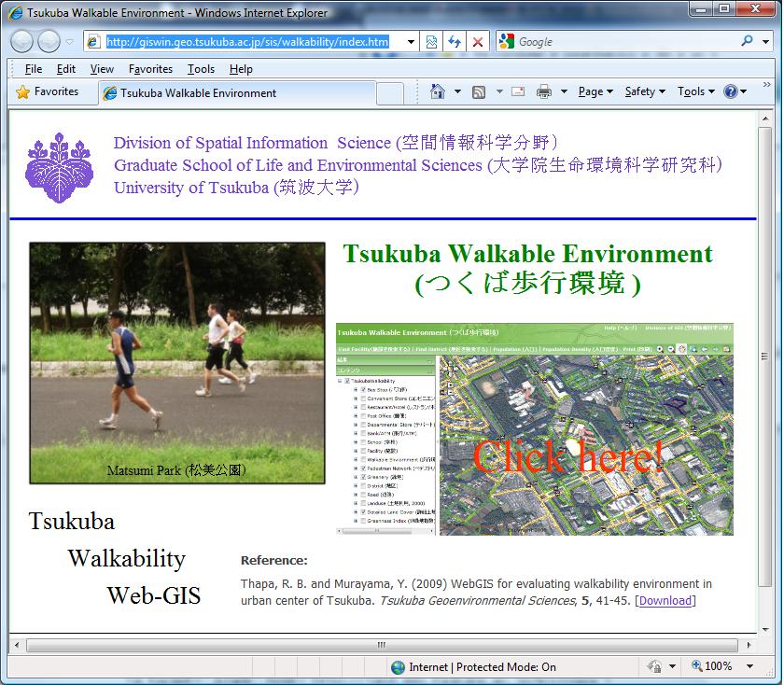The height and width of the screenshot is (685, 784).
Task: Expand the 100% zoom level dropdown
Action: 750,666
